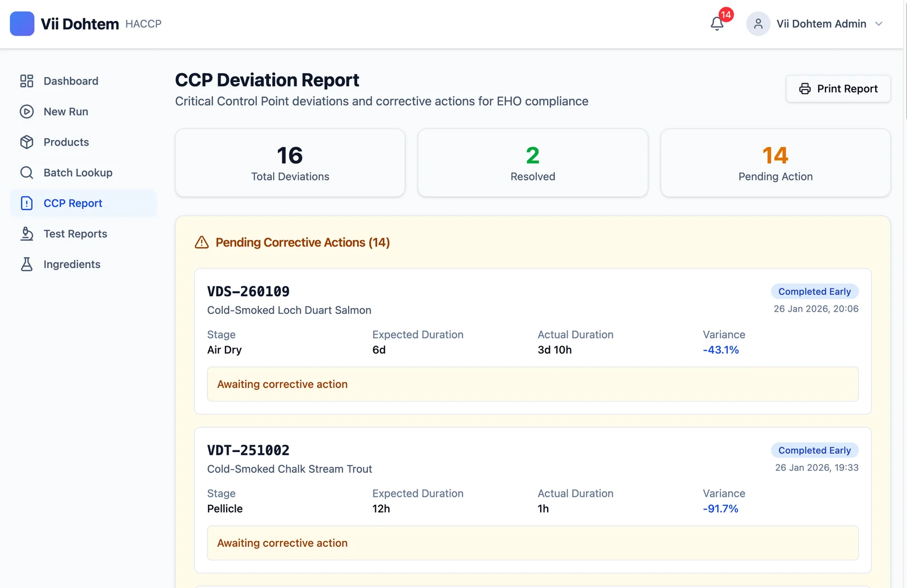Screen dimensions: 907x588
Task: Open the Products page
Action: (x=83, y=142)
